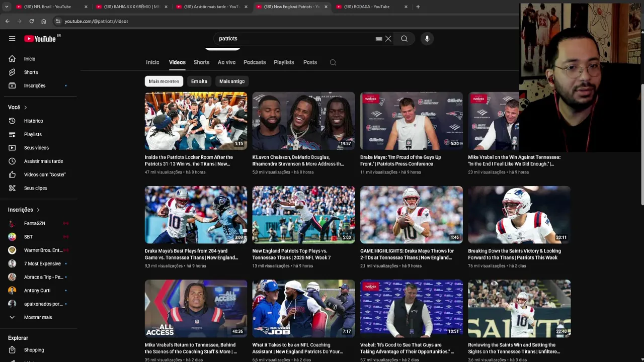Close the NFL Brasil tab
The width and height of the screenshot is (644, 362).
tap(86, 7)
